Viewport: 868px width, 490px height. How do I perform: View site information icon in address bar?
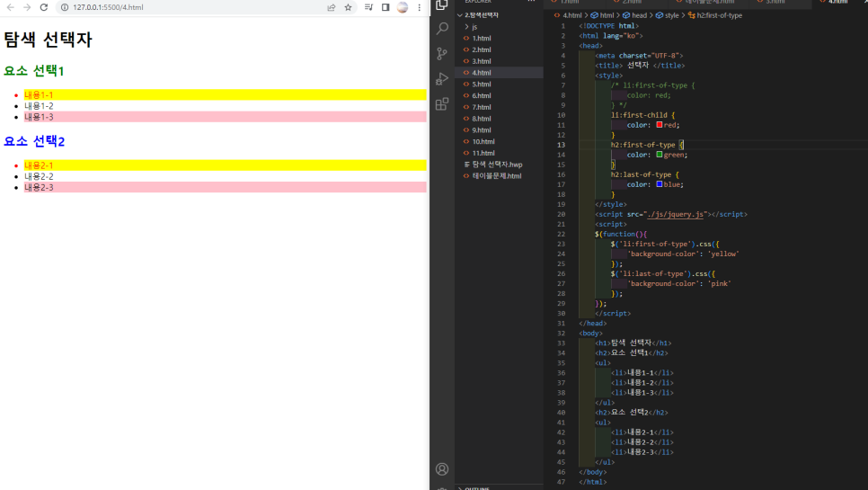click(65, 7)
